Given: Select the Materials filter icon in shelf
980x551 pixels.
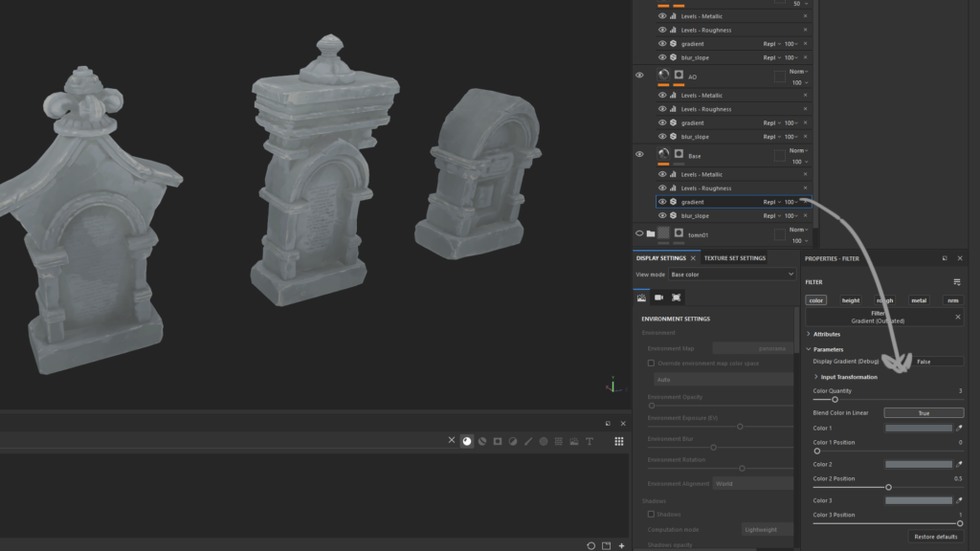Looking at the screenshot, I should pyautogui.click(x=467, y=441).
